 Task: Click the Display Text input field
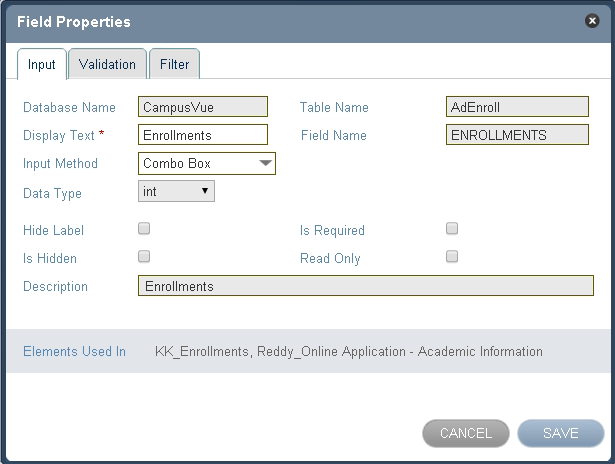203,135
